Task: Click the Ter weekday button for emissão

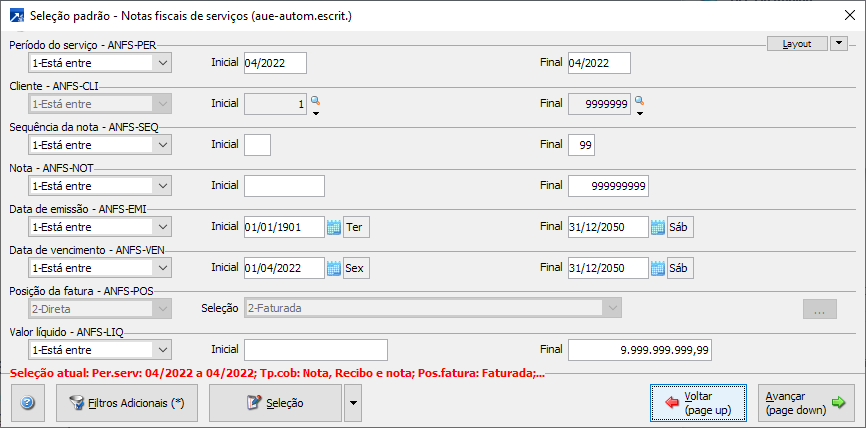Action: point(356,227)
